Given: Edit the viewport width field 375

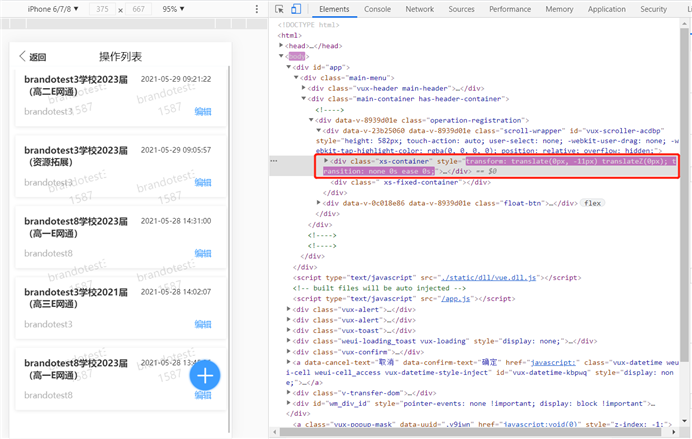Looking at the screenshot, I should point(102,9).
